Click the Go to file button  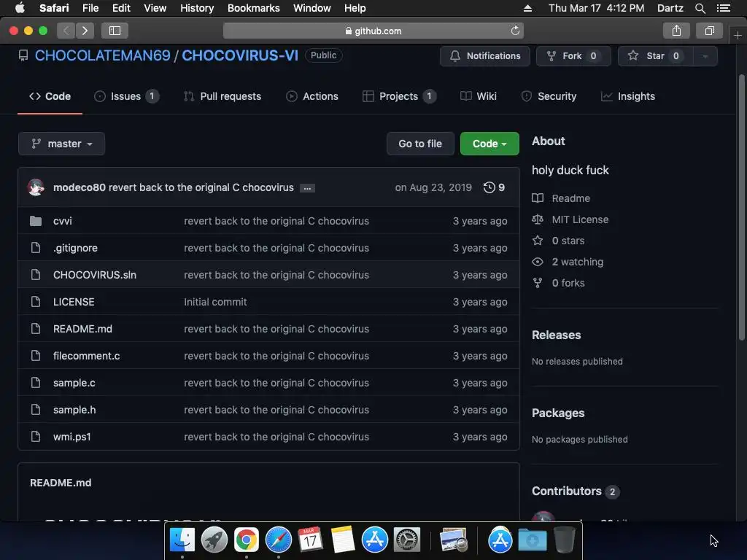420,144
